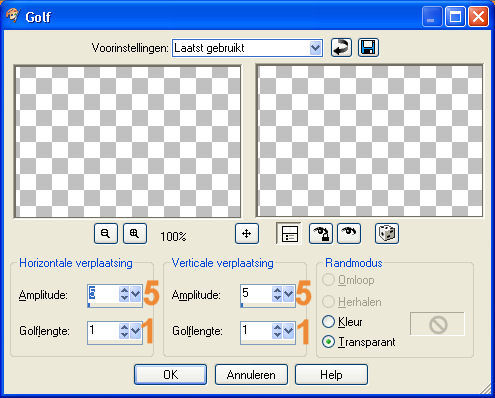Click the vertical Amplitude input field
The image size is (495, 398).
[x=256, y=294]
